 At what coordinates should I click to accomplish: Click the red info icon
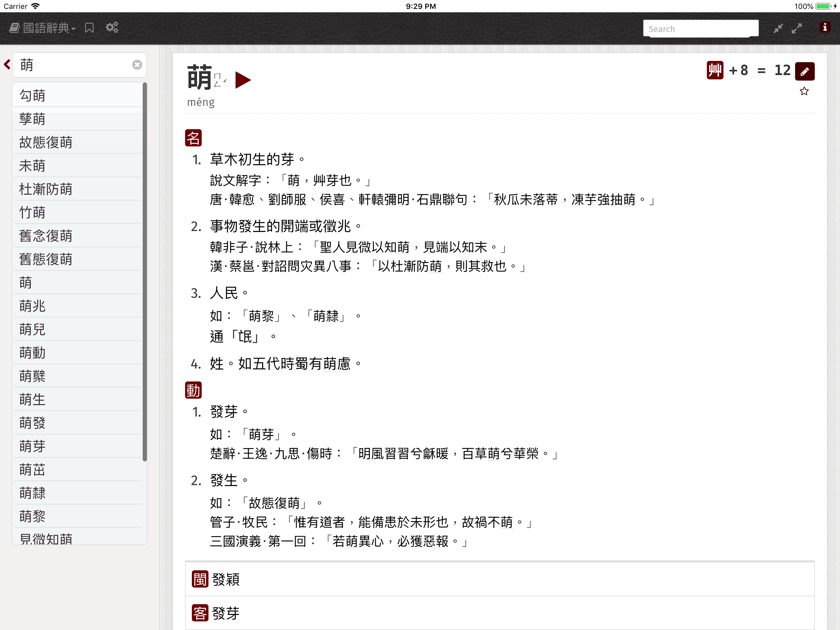(x=824, y=27)
